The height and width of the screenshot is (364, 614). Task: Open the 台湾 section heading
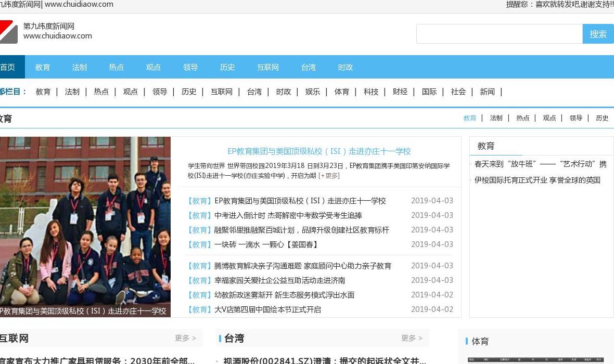click(x=234, y=338)
